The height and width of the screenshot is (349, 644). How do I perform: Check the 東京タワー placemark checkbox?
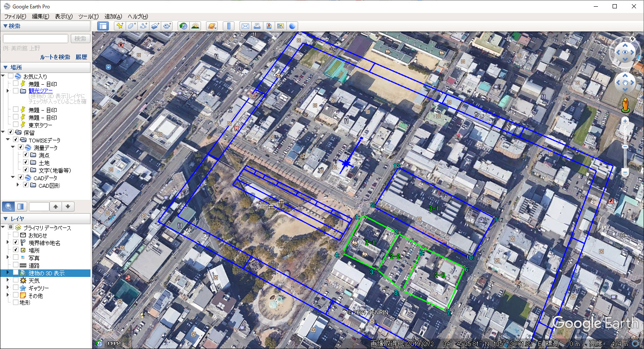[15, 125]
